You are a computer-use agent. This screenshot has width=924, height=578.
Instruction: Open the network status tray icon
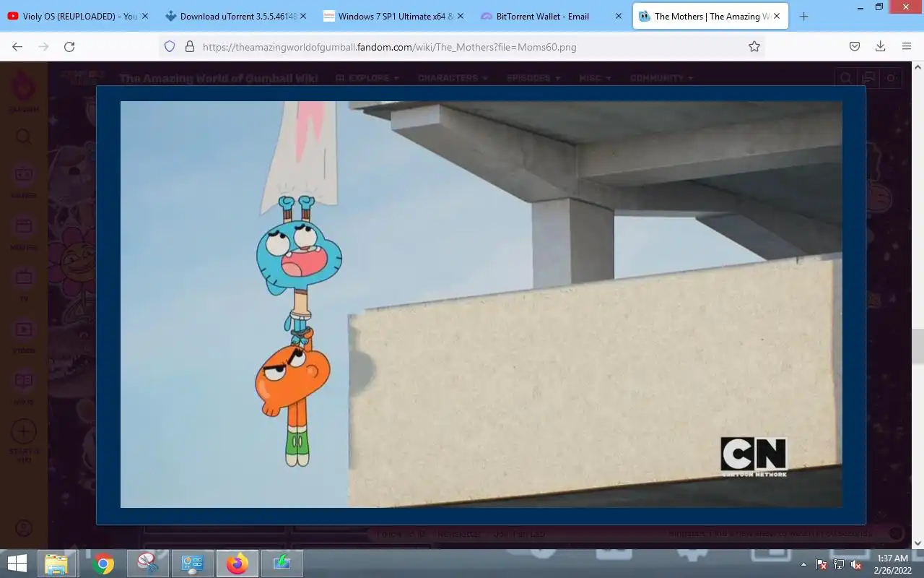click(x=839, y=564)
